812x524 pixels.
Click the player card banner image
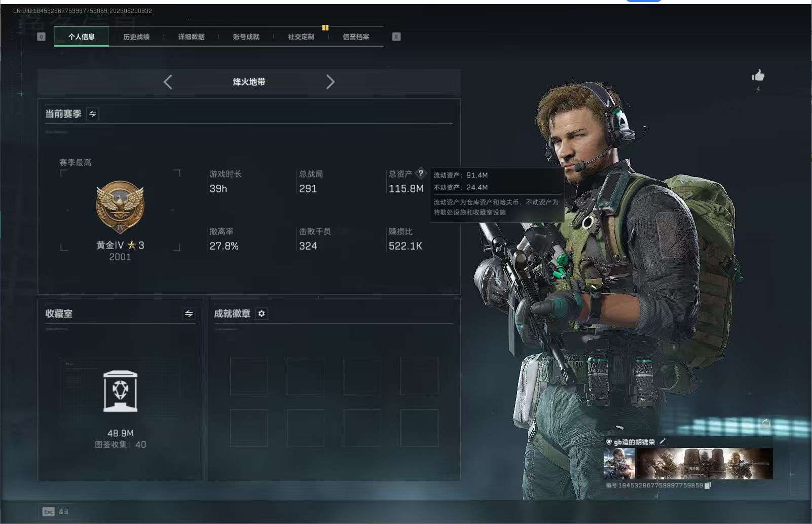pos(705,464)
